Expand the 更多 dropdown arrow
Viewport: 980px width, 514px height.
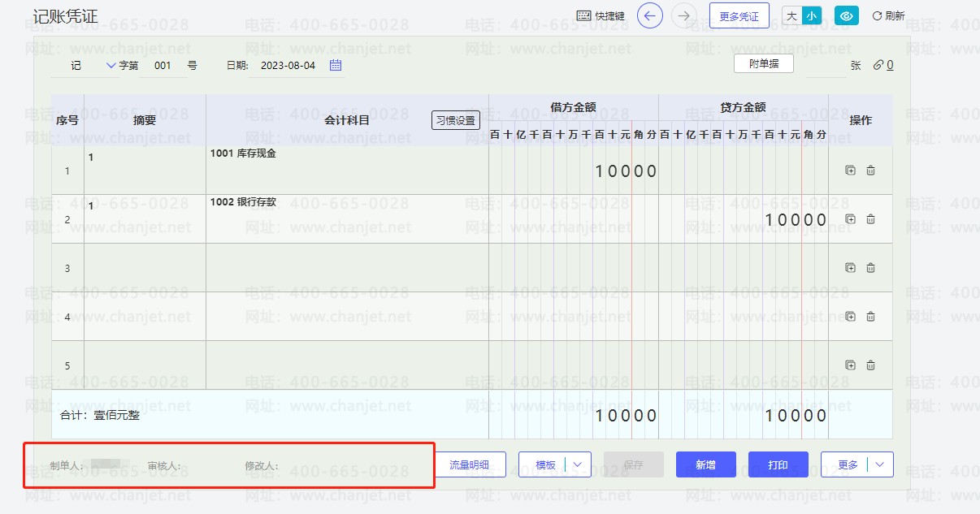(x=880, y=464)
